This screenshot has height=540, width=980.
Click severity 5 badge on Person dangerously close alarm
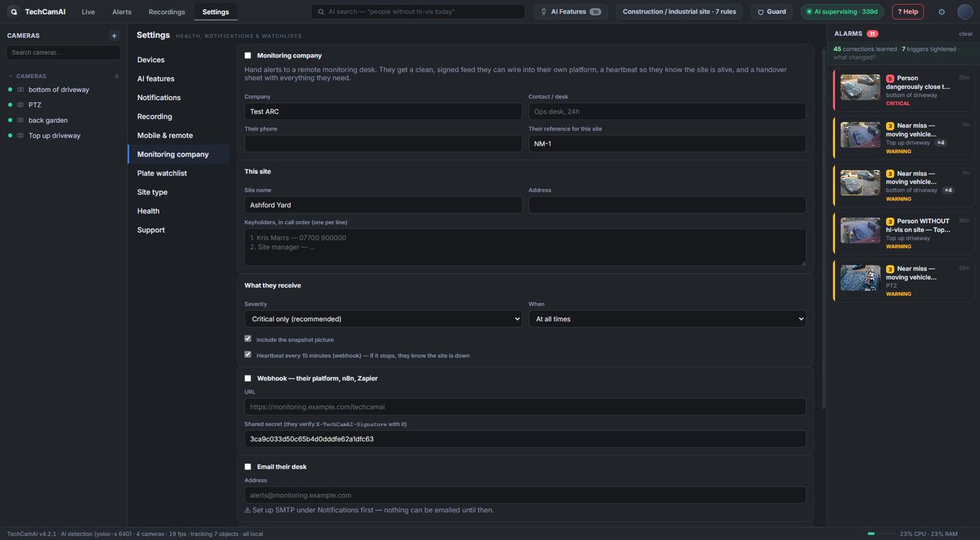[x=890, y=79]
